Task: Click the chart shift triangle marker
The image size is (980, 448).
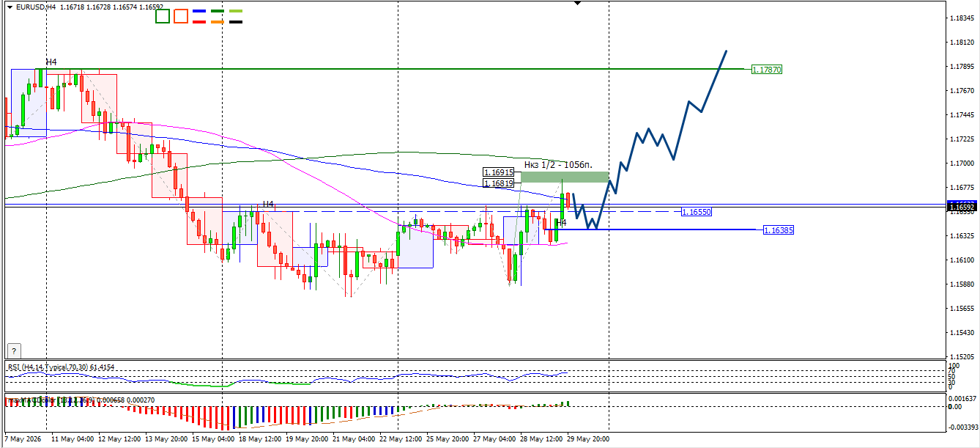Action: pos(577,4)
